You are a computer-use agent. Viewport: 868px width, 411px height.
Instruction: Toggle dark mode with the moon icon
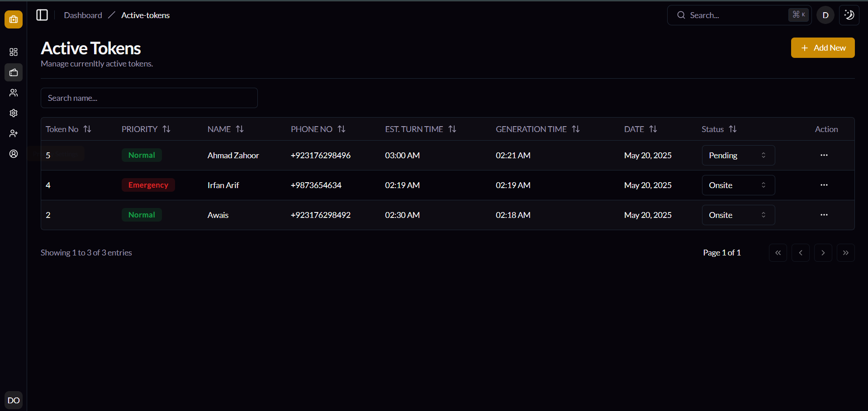tap(849, 15)
